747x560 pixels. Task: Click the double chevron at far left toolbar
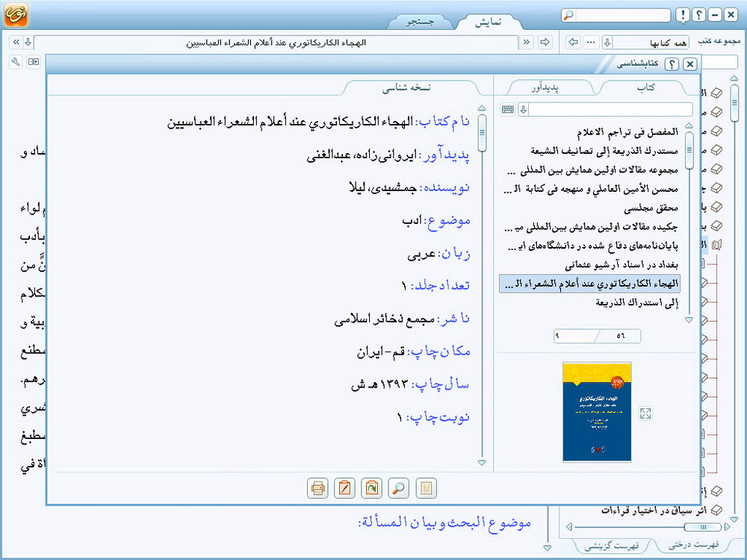coord(16,43)
